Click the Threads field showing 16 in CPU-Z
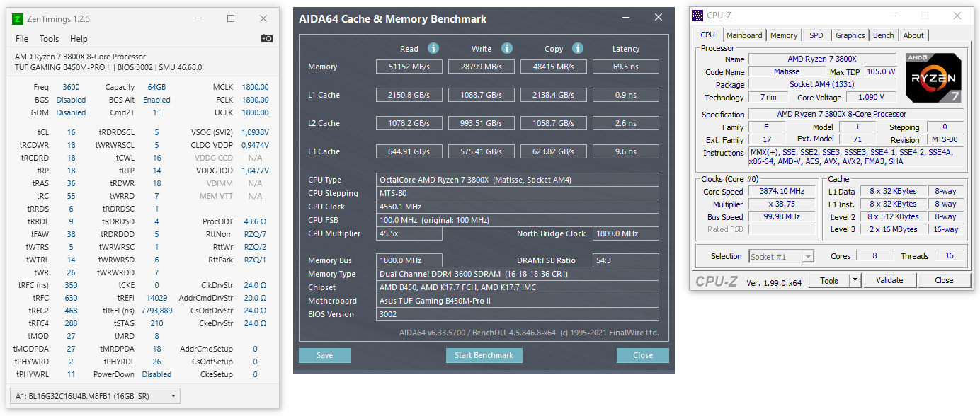 click(949, 256)
